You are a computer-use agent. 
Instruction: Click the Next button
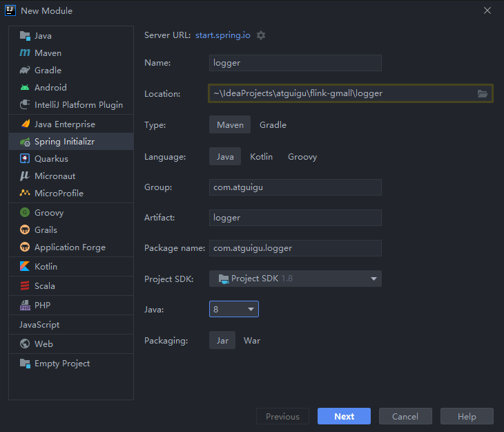[x=344, y=416]
